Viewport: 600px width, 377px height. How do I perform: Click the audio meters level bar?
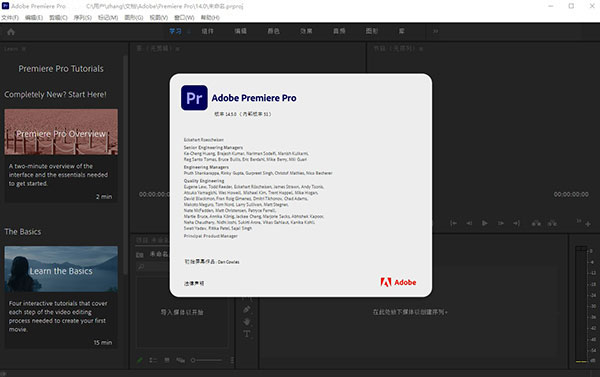[x=581, y=304]
